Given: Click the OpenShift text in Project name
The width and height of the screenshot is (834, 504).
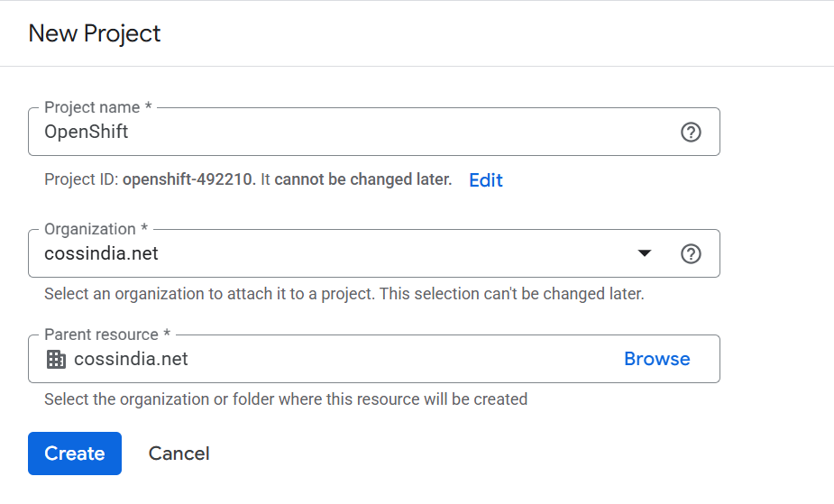Looking at the screenshot, I should click(87, 133).
